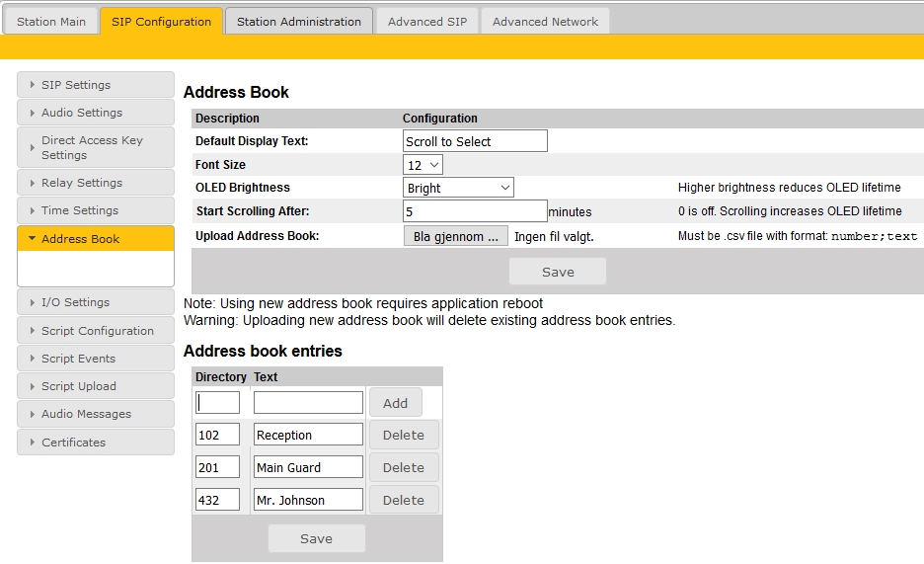Save the address book entries
Viewport: 924px width, 564px height.
pyautogui.click(x=316, y=538)
